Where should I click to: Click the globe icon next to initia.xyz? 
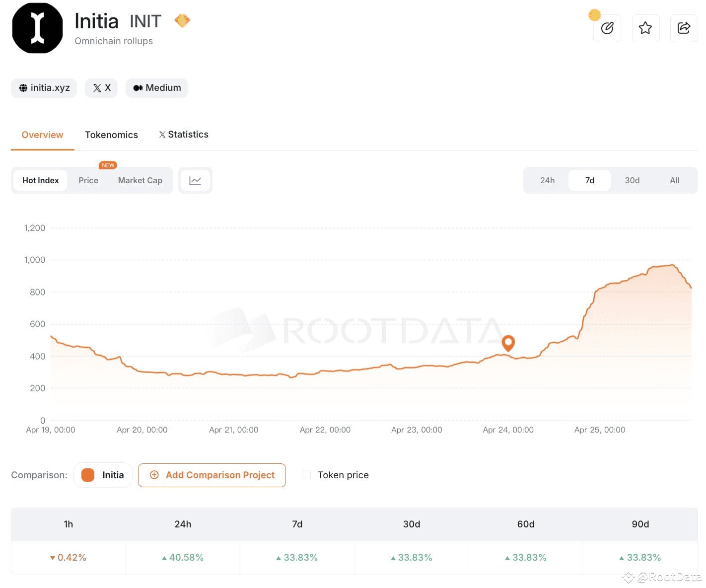(x=23, y=88)
